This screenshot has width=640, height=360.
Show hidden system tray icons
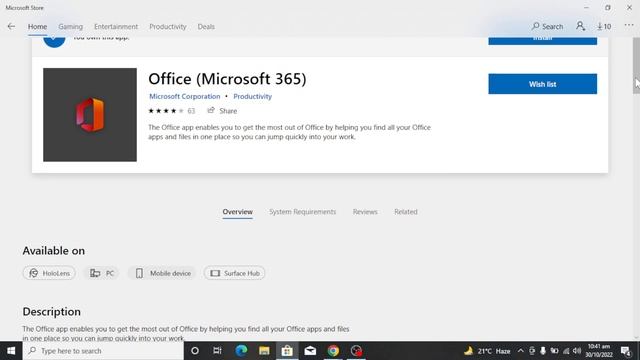pyautogui.click(x=520, y=351)
